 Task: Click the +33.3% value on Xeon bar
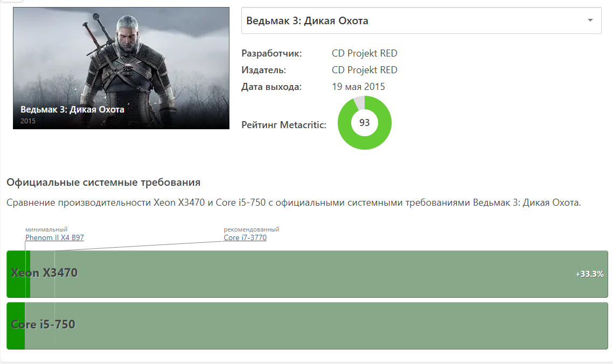click(589, 274)
